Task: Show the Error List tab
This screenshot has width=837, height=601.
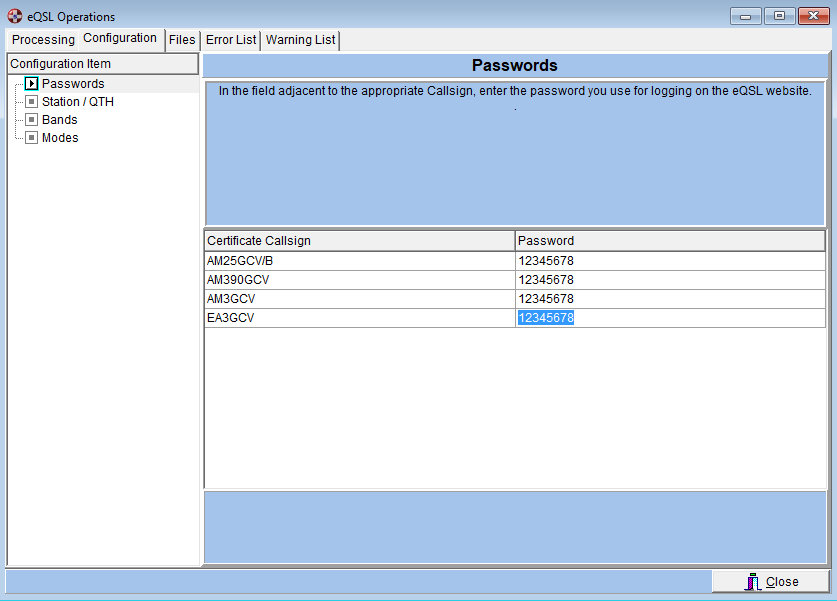Action: [x=231, y=40]
